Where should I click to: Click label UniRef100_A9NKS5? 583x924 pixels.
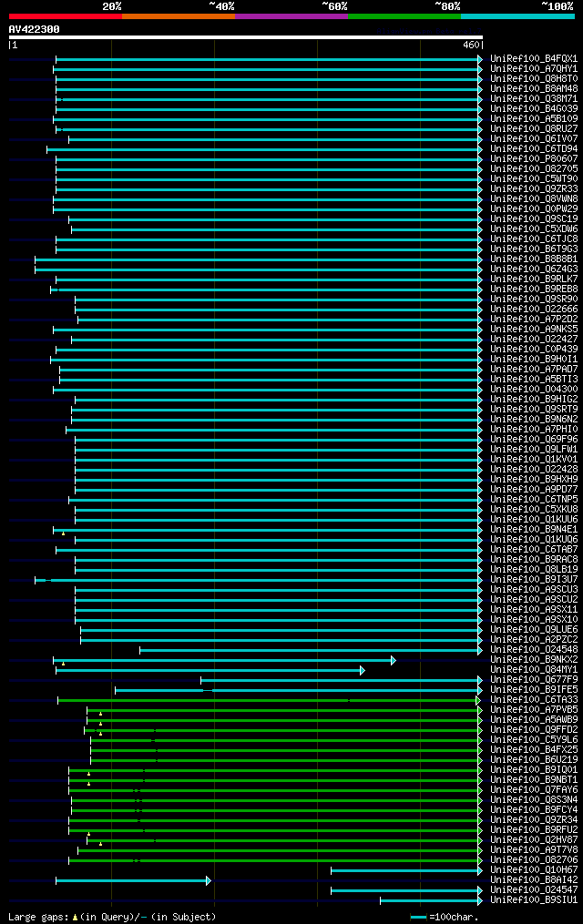534,330
